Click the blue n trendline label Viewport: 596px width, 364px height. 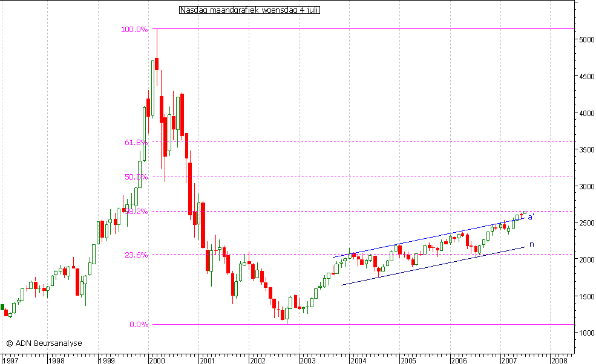click(x=531, y=244)
